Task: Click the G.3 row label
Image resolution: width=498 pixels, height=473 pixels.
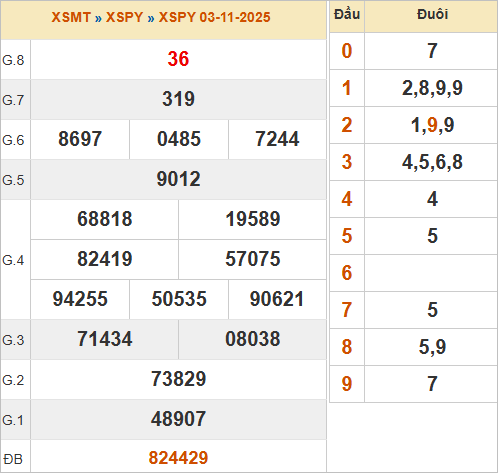Action: click(x=13, y=340)
